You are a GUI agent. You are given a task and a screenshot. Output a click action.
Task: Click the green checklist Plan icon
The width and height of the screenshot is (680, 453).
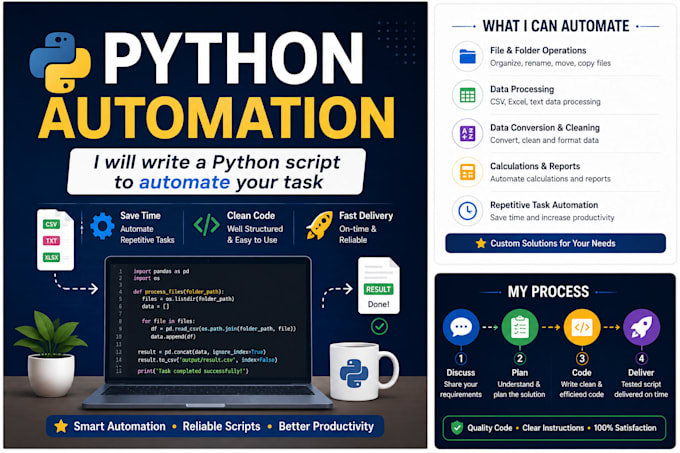tap(520, 327)
